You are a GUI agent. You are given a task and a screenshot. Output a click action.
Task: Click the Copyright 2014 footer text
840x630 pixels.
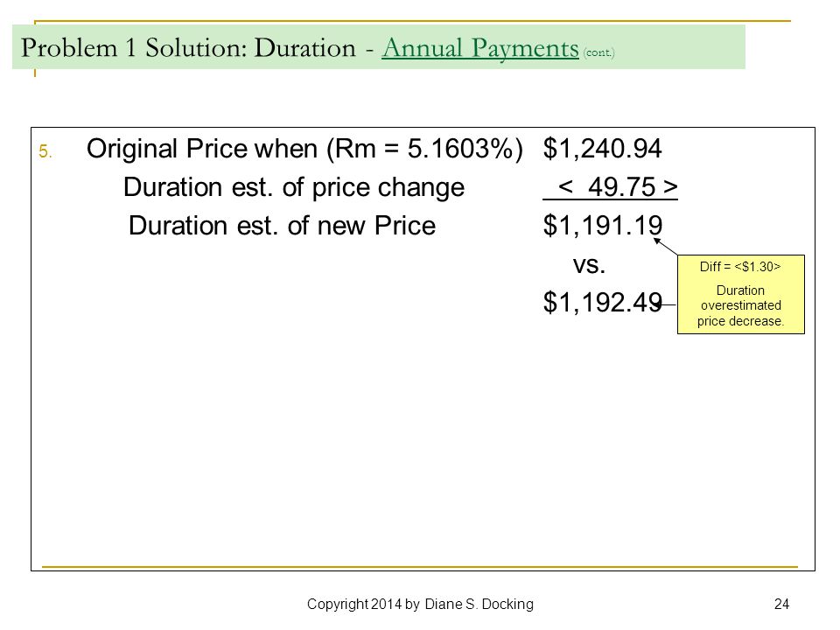coord(420,605)
